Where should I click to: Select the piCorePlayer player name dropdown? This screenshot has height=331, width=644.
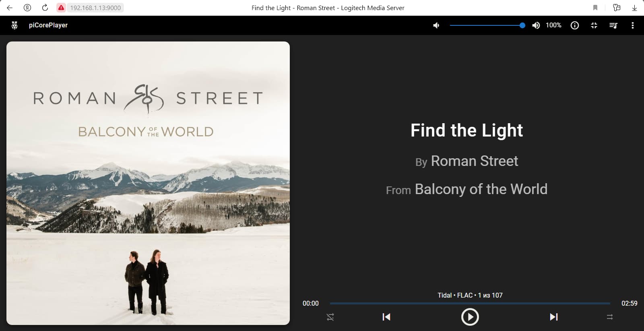point(48,25)
